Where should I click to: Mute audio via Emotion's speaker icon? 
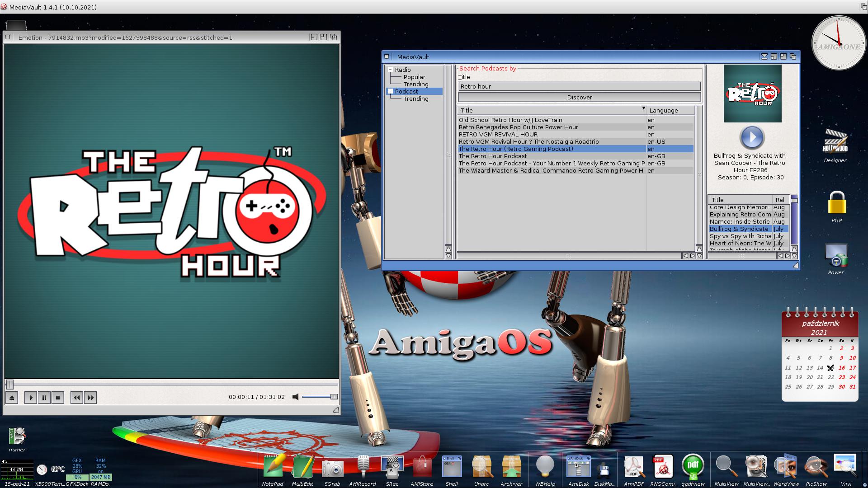point(295,397)
